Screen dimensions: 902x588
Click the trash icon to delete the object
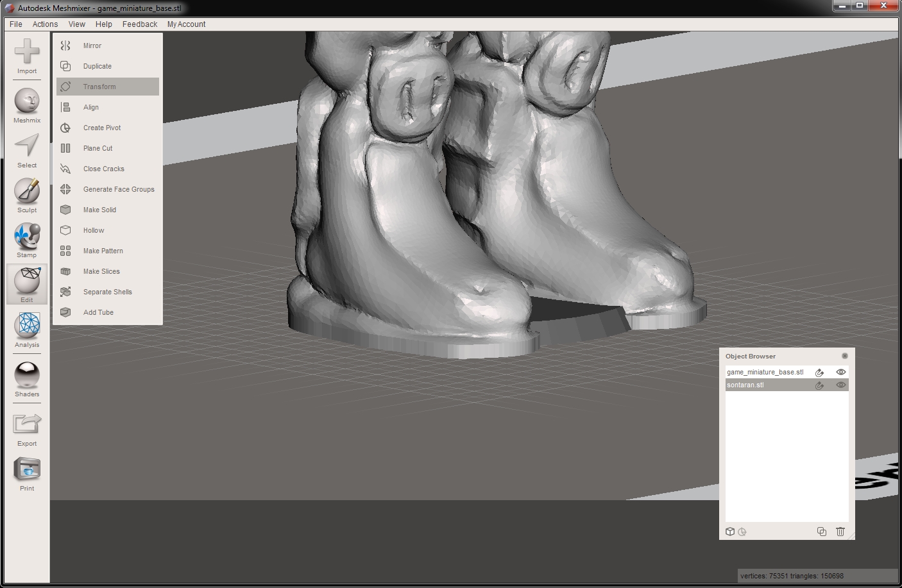(840, 532)
